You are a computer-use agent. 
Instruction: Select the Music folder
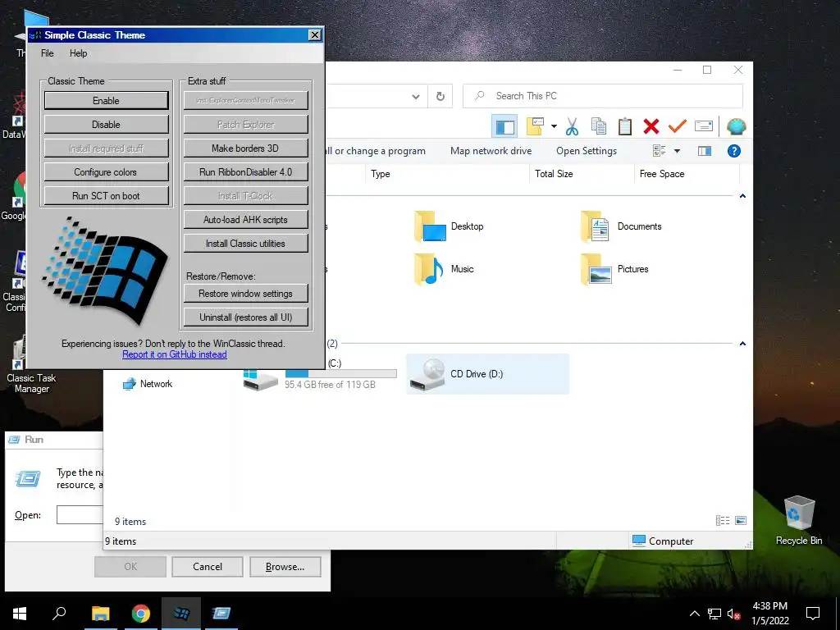tap(444, 269)
